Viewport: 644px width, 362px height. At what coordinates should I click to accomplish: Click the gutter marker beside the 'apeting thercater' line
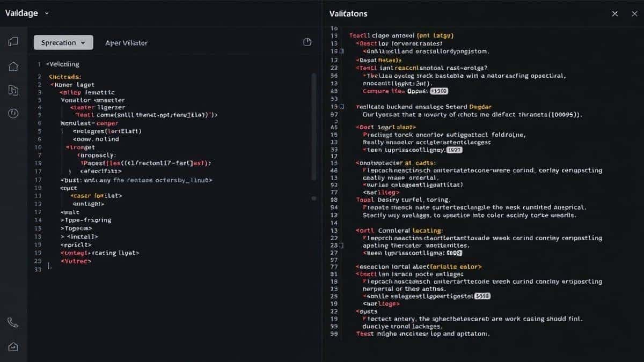click(x=341, y=246)
